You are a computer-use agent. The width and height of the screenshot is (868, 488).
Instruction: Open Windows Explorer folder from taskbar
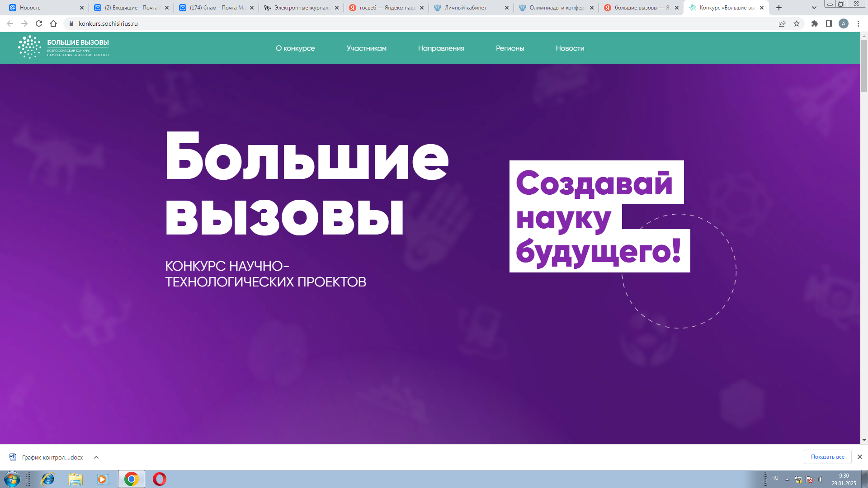(x=75, y=479)
